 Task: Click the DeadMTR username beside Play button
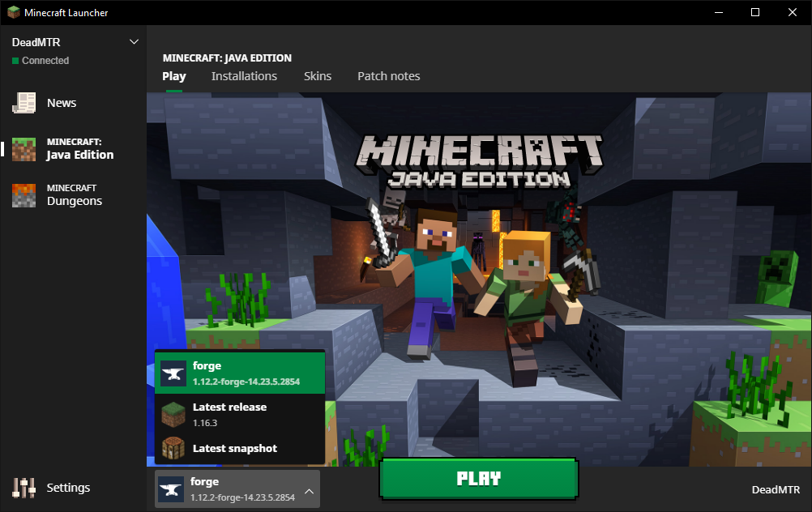point(776,490)
